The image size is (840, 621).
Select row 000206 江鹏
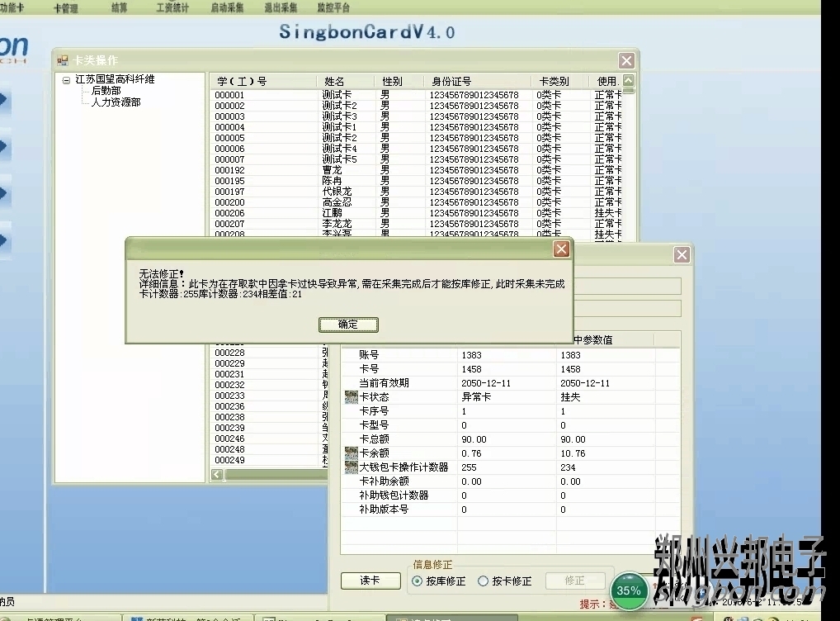[x=418, y=213]
